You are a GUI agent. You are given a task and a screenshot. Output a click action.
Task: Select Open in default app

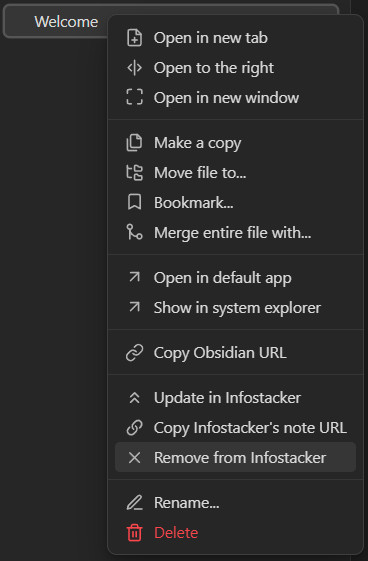click(x=235, y=278)
